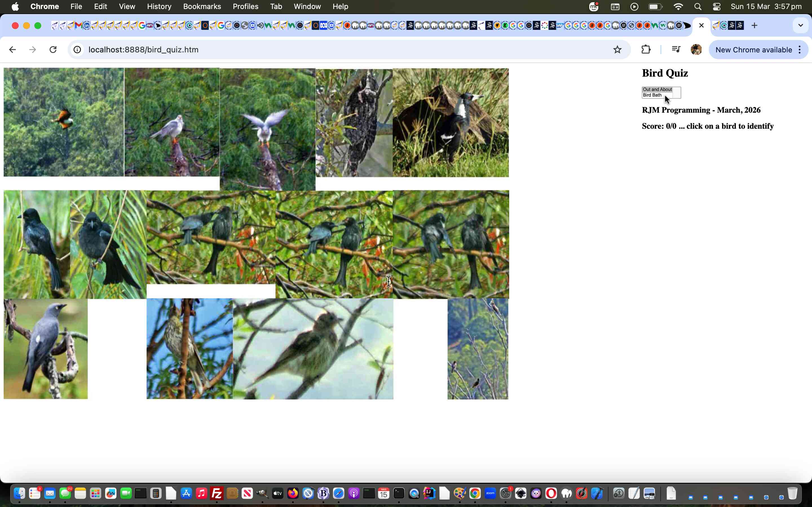This screenshot has width=812, height=507.
Task: Toggle Wi-Fi from the menu bar
Action: pos(678,6)
